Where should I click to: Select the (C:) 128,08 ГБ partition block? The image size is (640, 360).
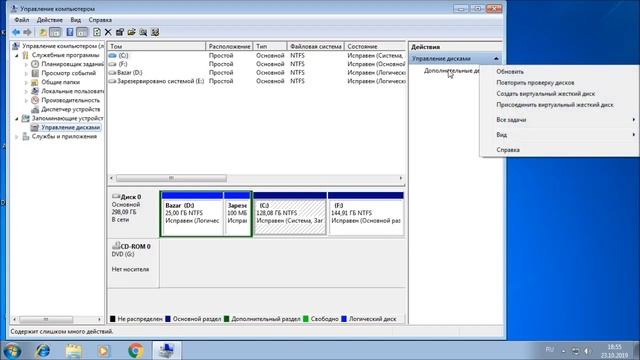pos(290,213)
